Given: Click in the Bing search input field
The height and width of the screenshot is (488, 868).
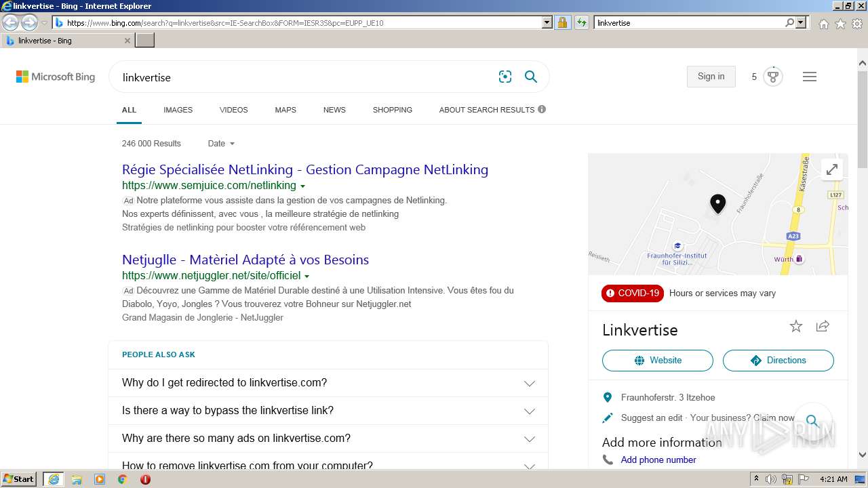Looking at the screenshot, I should coord(305,77).
